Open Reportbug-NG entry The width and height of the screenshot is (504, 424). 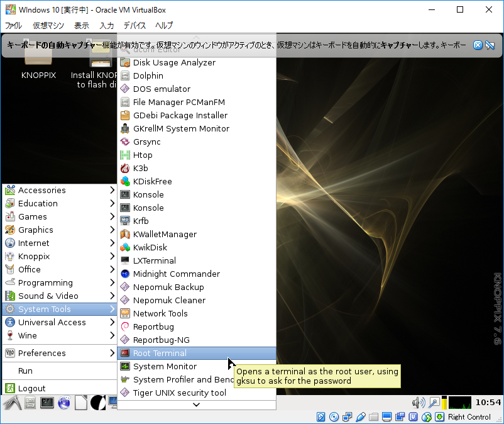(197, 340)
